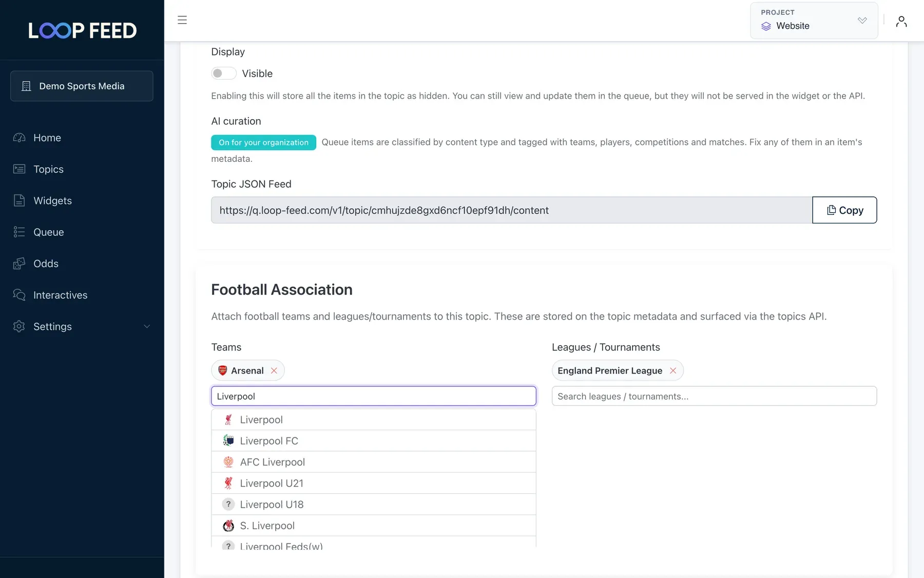Select S. Liverpool from the team results
The width and height of the screenshot is (924, 578).
point(374,526)
